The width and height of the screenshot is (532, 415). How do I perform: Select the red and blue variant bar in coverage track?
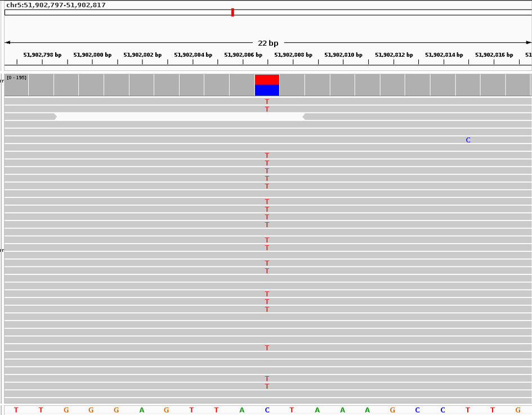point(267,85)
